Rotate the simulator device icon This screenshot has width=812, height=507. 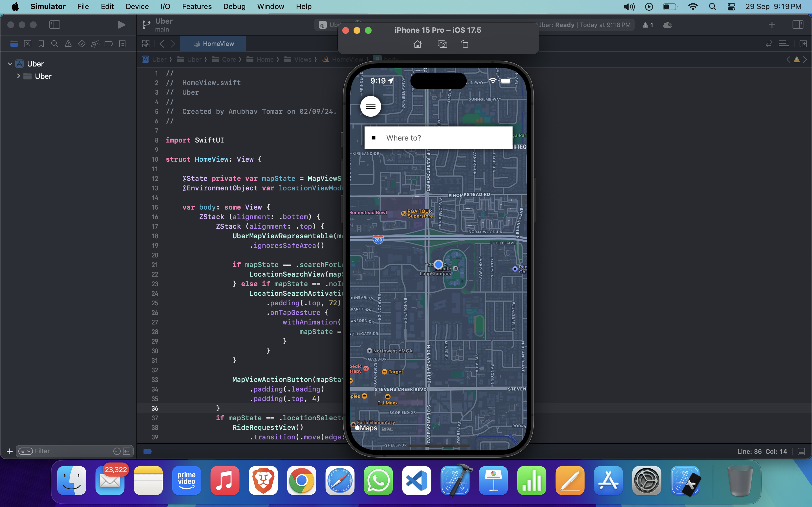[465, 44]
